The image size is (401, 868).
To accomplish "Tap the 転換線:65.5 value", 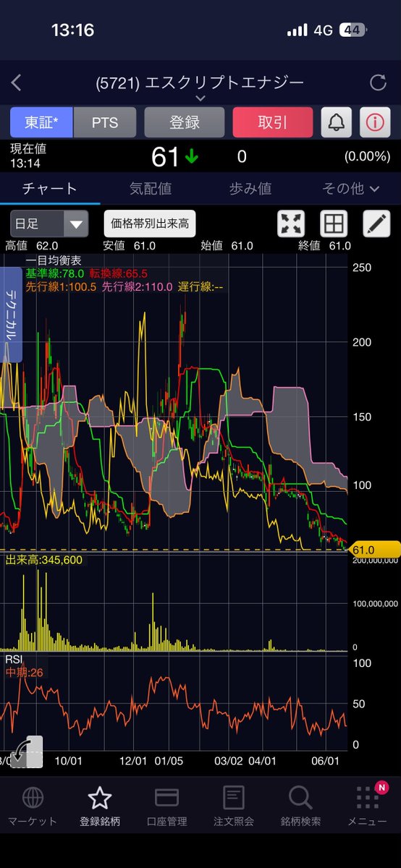I will [119, 274].
